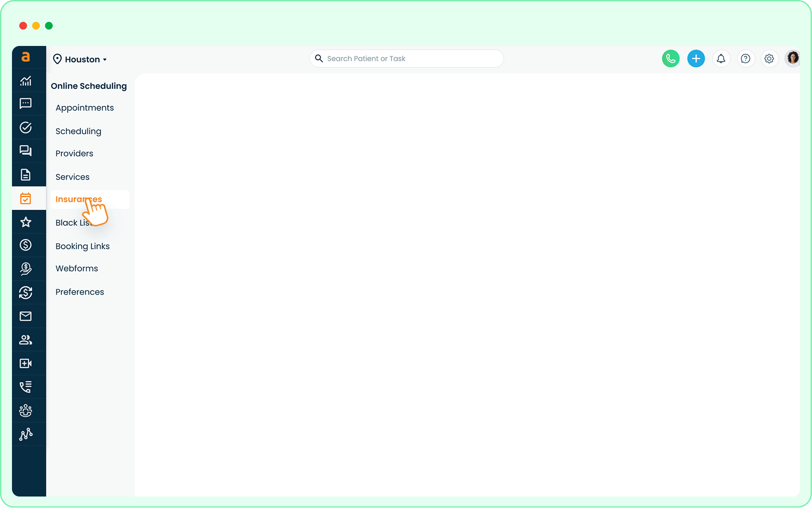Click the green phone call button
812x508 pixels.
click(670, 59)
